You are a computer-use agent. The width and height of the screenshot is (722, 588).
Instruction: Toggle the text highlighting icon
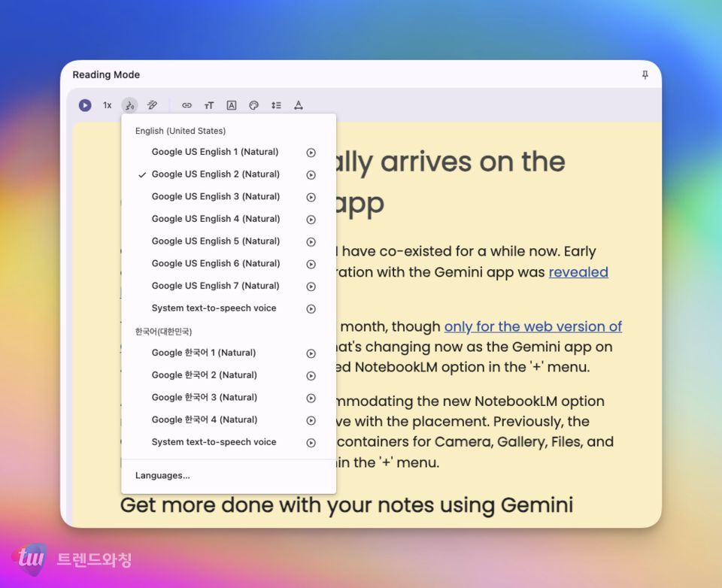152,105
